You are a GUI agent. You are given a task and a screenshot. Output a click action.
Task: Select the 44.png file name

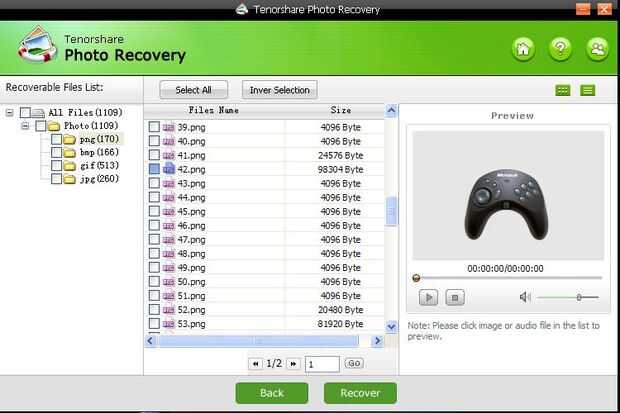pos(191,197)
